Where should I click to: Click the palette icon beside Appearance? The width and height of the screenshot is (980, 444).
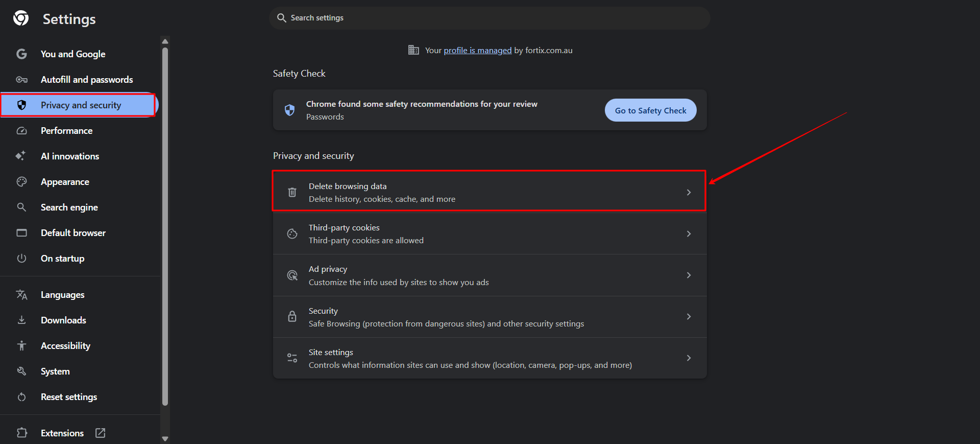click(21, 182)
